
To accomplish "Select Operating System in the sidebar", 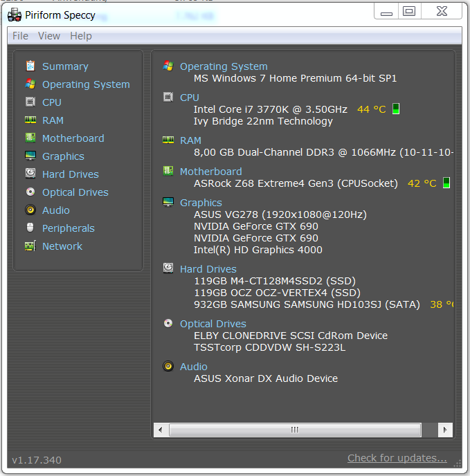I will [86, 84].
